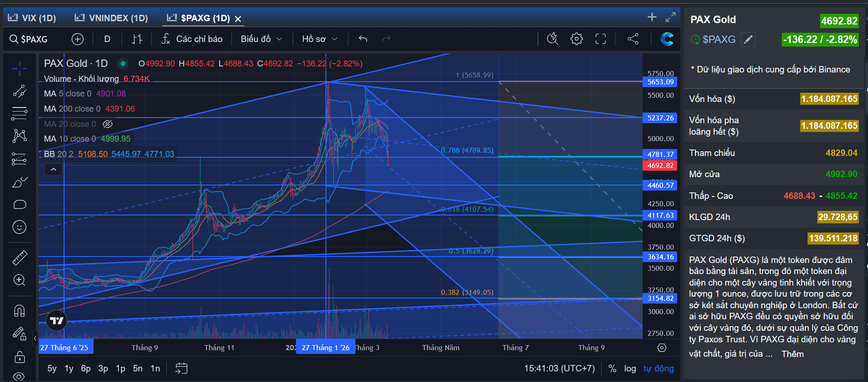Select the chart pattern drawing tool
The image size is (868, 382).
[19, 136]
